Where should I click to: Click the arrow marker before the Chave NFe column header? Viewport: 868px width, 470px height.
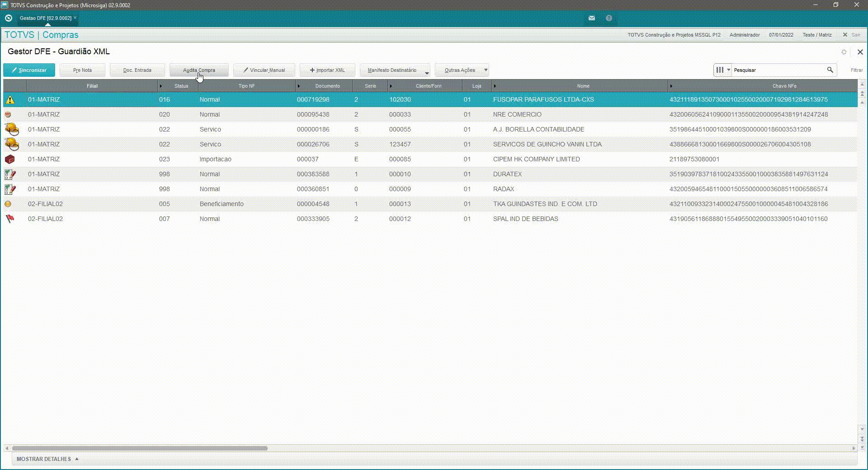point(671,86)
